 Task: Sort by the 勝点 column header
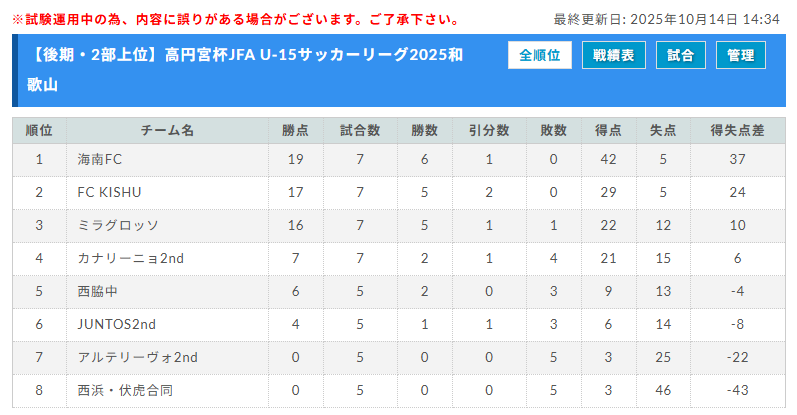[295, 131]
